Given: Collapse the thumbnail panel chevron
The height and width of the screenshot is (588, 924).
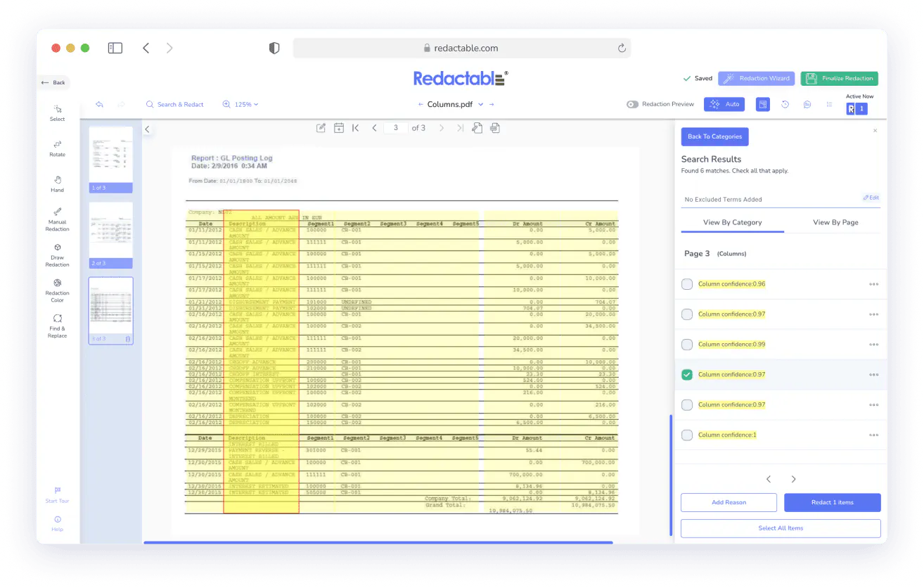Looking at the screenshot, I should [148, 129].
